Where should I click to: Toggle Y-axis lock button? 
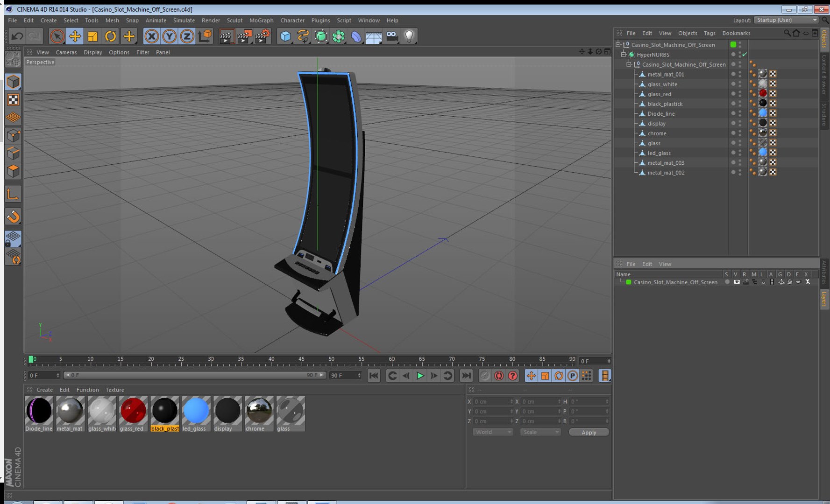coord(169,36)
